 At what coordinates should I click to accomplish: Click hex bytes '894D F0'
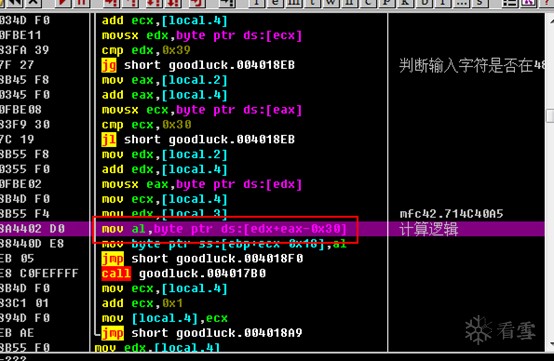[x=25, y=318]
